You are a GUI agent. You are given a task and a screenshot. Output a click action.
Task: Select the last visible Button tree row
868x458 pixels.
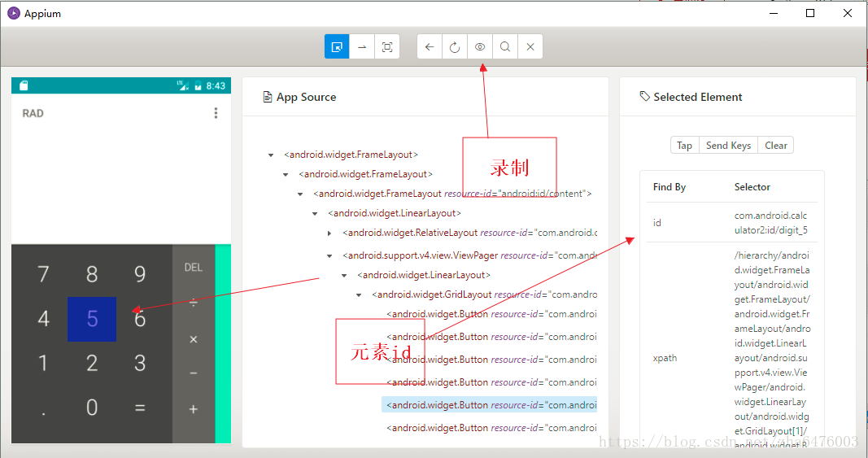click(491, 428)
